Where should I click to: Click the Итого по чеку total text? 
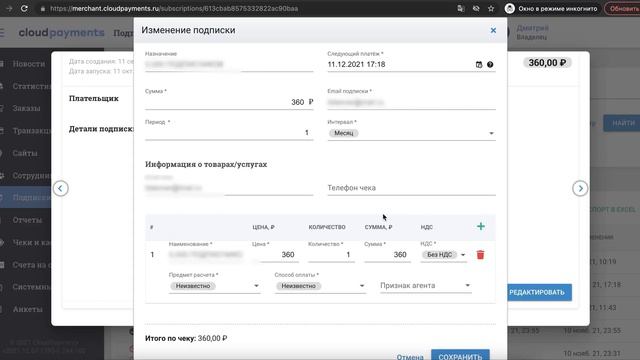click(186, 338)
